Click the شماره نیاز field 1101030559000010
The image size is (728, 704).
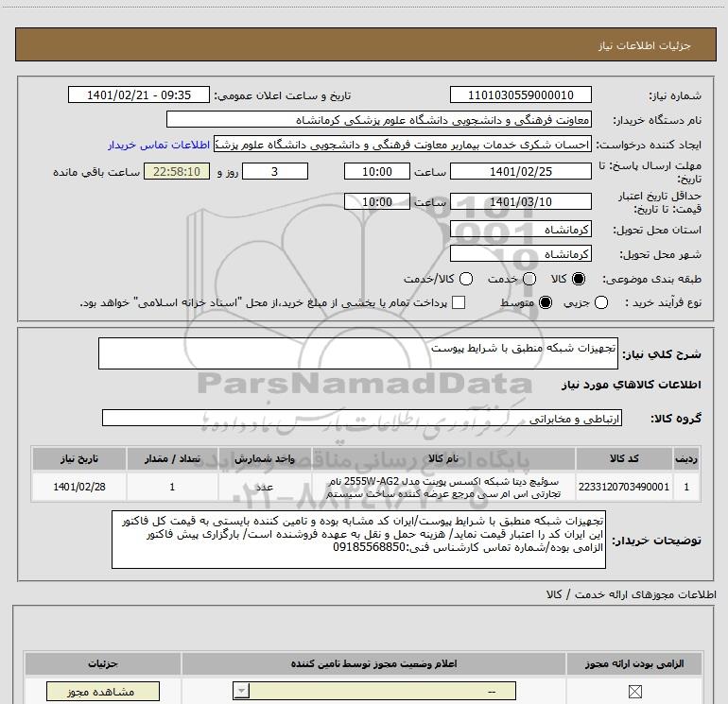point(520,95)
